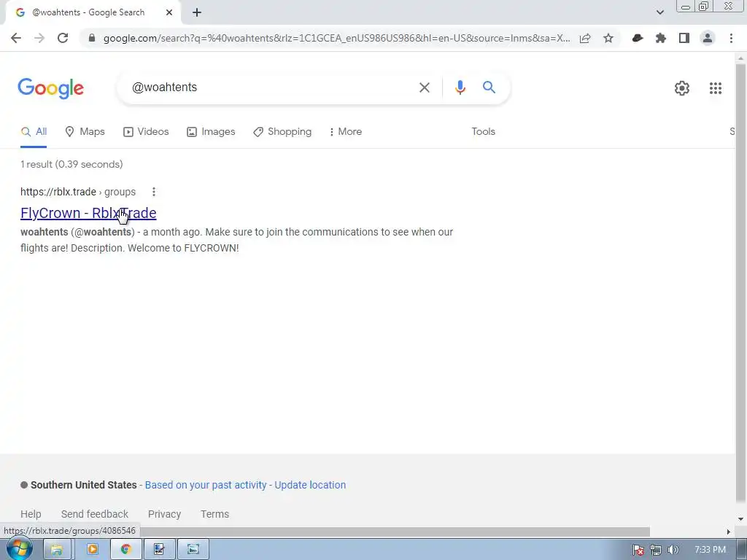747x560 pixels.
Task: Open the Chrome profile avatar
Action: [708, 38]
